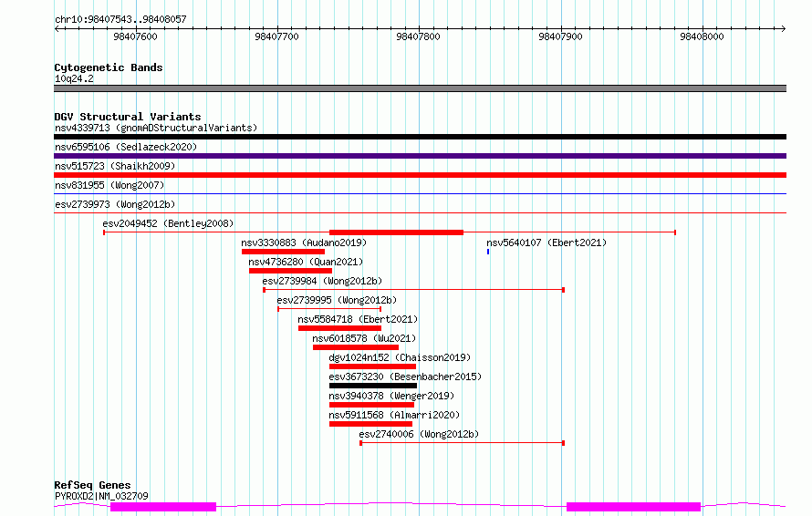Screen dimensions: 812x516
Task: Open nsv4736280 (Quan2021) label
Action: pos(306,262)
